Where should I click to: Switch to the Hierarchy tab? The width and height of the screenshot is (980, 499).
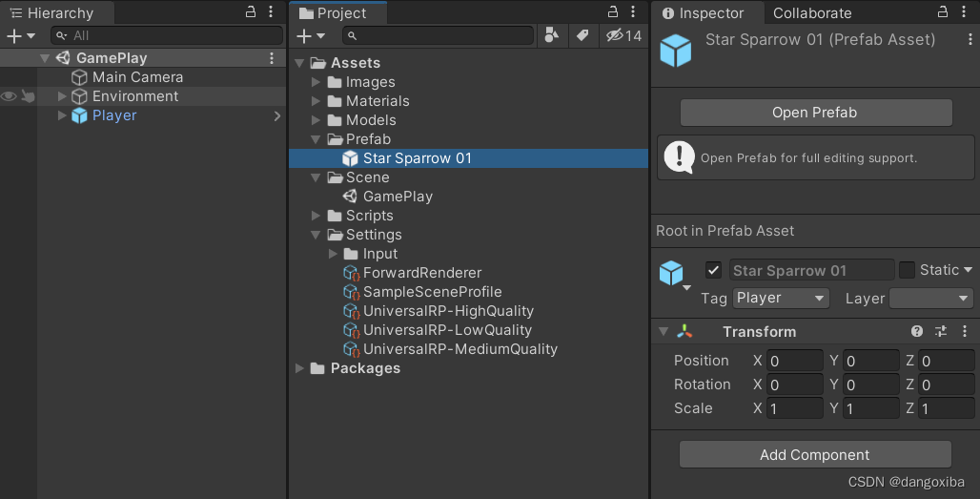52,13
